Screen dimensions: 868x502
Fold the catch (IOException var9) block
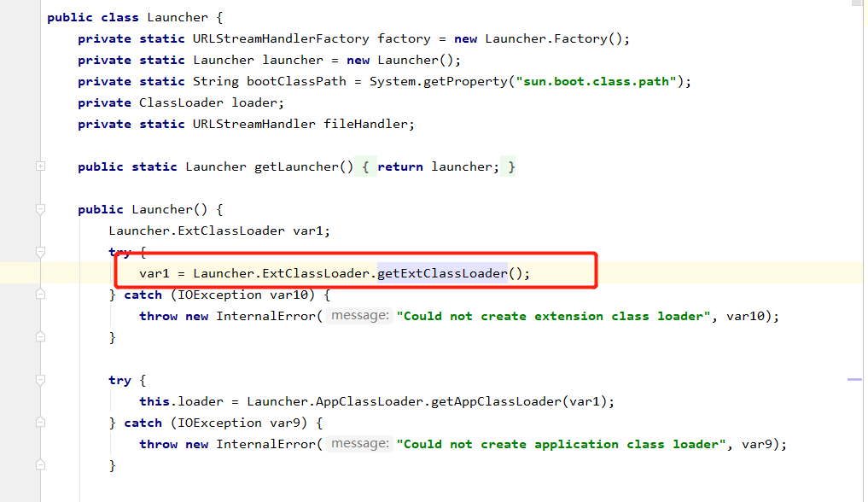pyautogui.click(x=40, y=423)
